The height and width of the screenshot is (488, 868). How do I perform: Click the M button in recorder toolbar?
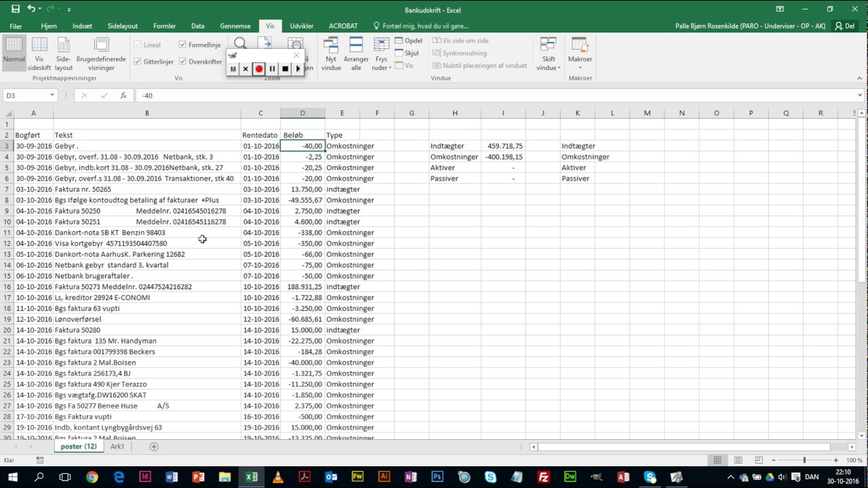tap(233, 68)
